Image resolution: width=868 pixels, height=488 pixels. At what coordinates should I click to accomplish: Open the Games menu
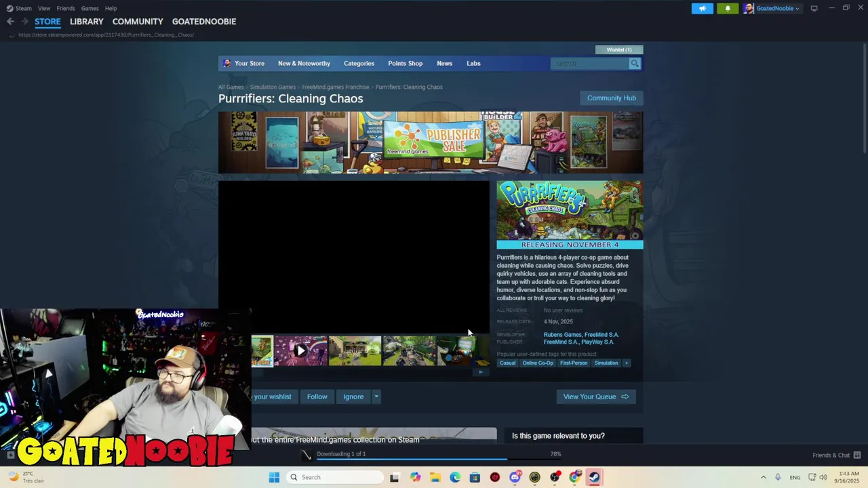click(90, 8)
